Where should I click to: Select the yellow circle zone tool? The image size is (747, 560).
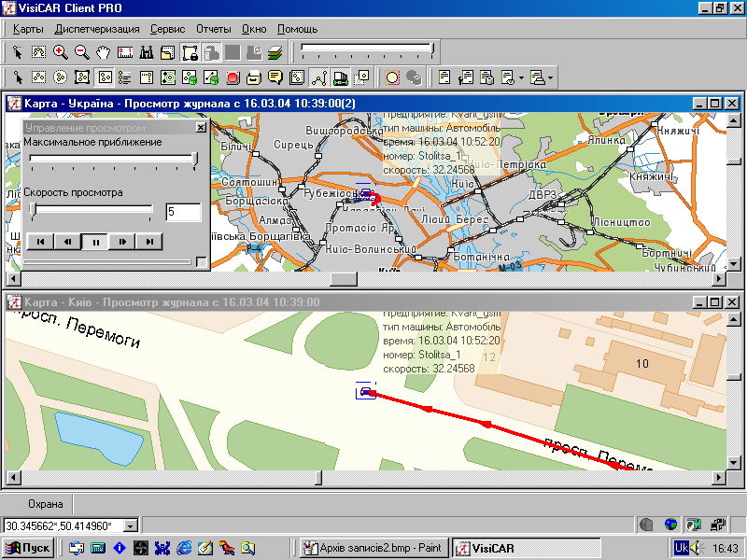[391, 77]
